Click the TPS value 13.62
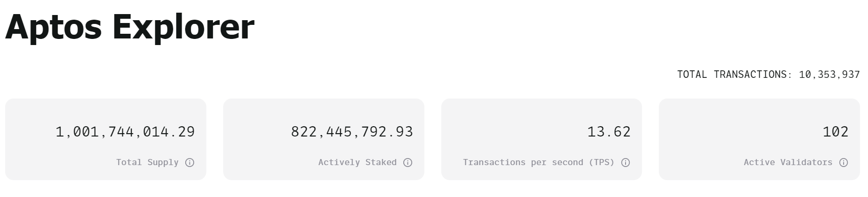 coord(609,132)
